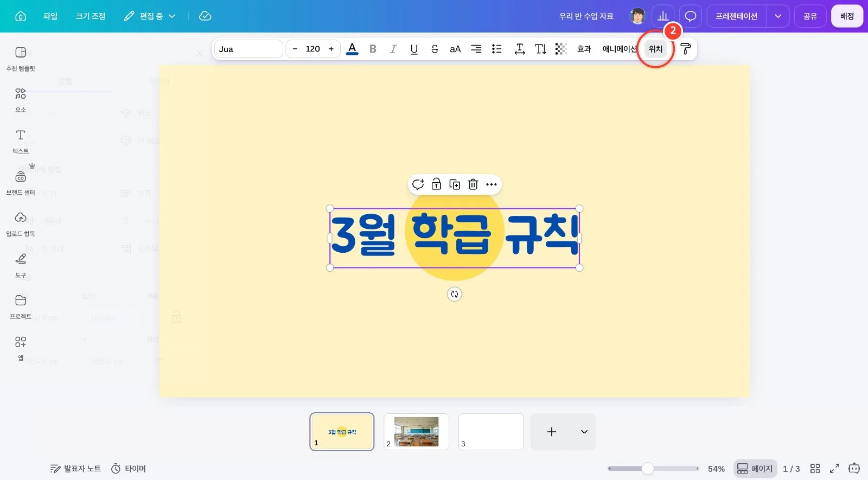The image size is (868, 480).
Task: Switch to vertical text direction
Action: [x=540, y=49]
